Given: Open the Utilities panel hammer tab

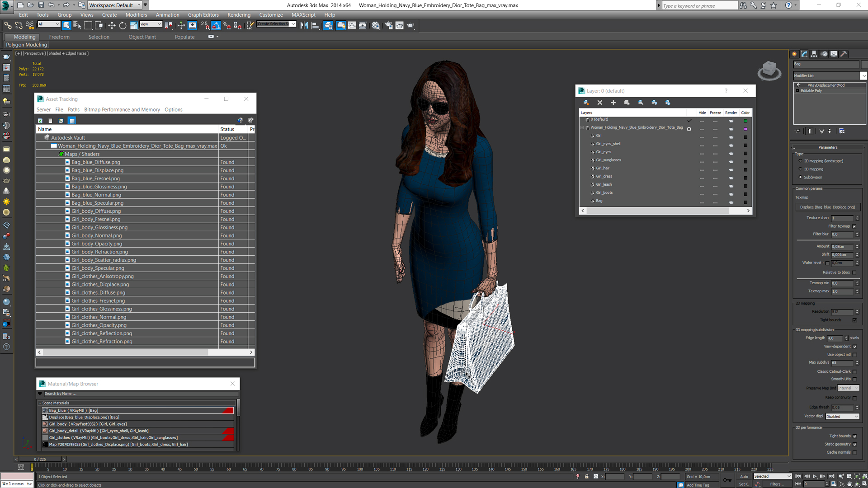Looking at the screenshot, I should click(x=844, y=54).
